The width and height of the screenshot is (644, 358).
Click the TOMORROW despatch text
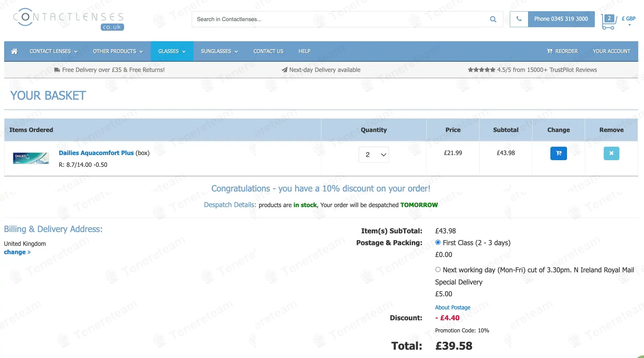pos(419,205)
